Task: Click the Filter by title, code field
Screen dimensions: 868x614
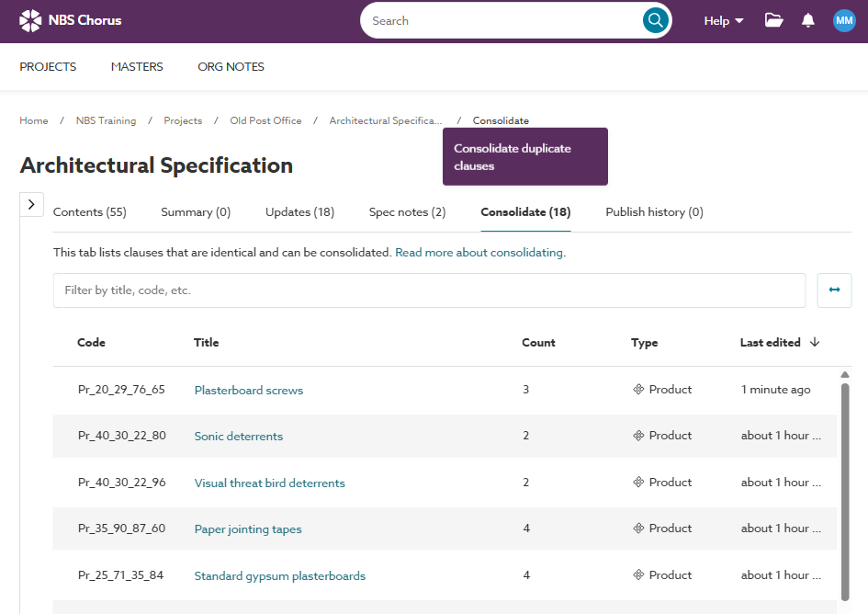Action: click(429, 290)
